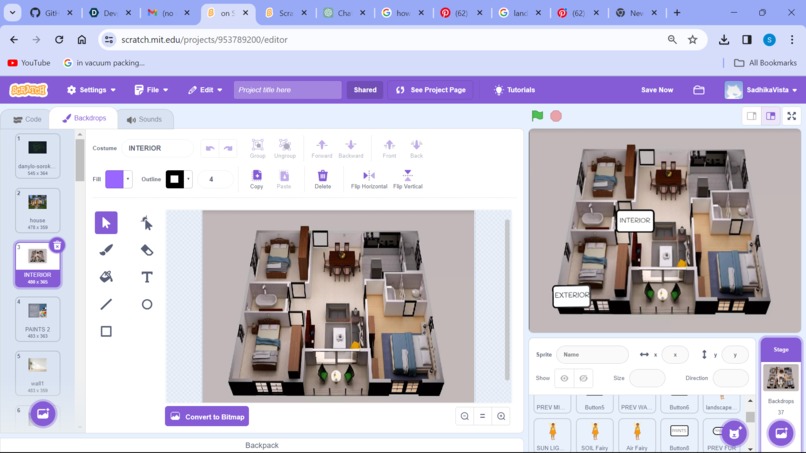This screenshot has height=453, width=806.
Task: Select the Fill bucket tool
Action: (106, 277)
